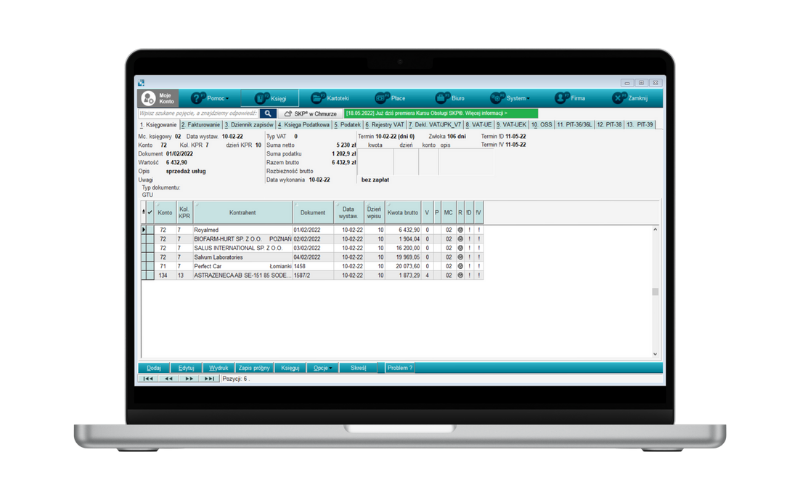Select the Salvum Laboratories contractor cell
The image size is (800, 500).
(x=242, y=258)
